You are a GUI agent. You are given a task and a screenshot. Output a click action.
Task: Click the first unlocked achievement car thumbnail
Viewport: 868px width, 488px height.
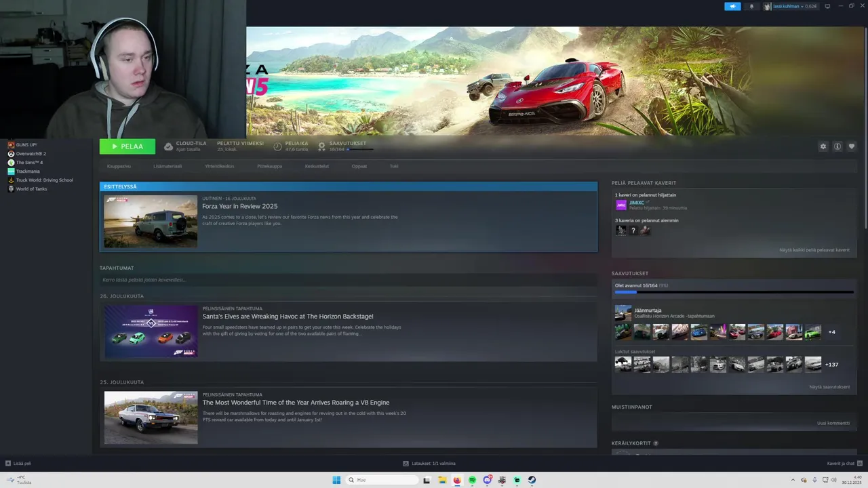coord(623,332)
